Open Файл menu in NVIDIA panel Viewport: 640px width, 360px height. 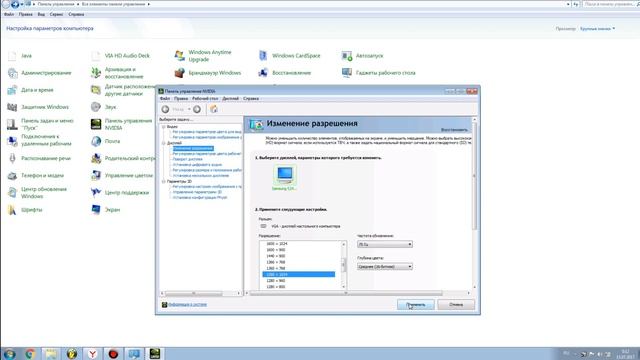point(165,99)
